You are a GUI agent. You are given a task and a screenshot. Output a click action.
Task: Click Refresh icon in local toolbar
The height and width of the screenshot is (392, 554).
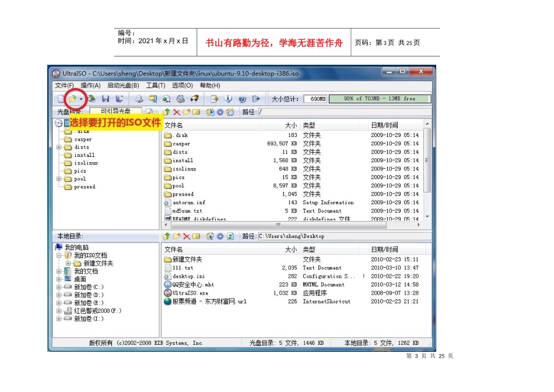[x=230, y=236]
